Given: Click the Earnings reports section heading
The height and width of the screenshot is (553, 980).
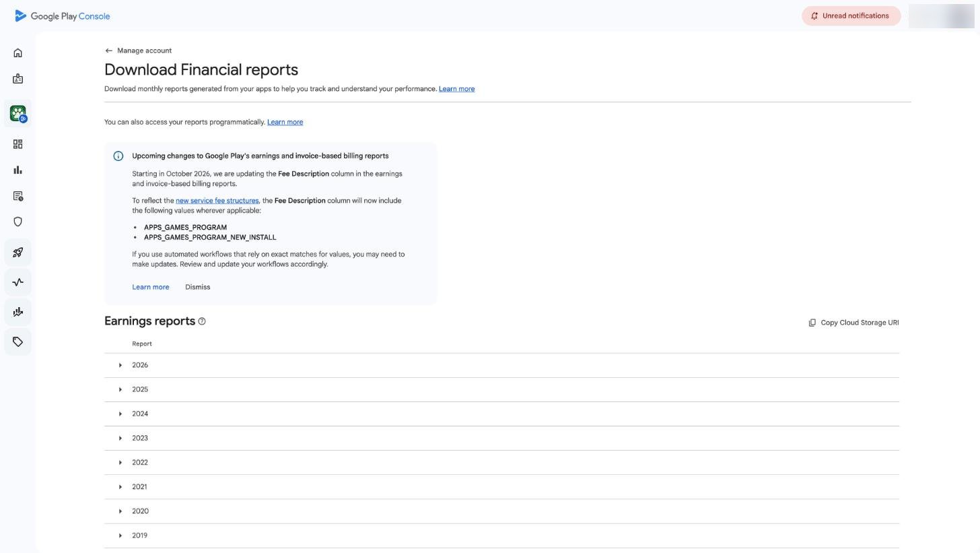Looking at the screenshot, I should (x=149, y=321).
